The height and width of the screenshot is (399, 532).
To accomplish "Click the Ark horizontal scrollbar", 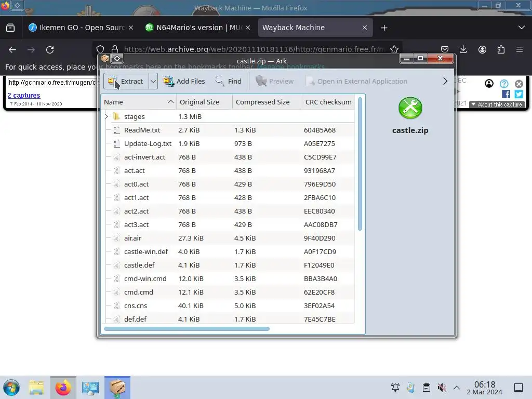I will click(x=187, y=329).
